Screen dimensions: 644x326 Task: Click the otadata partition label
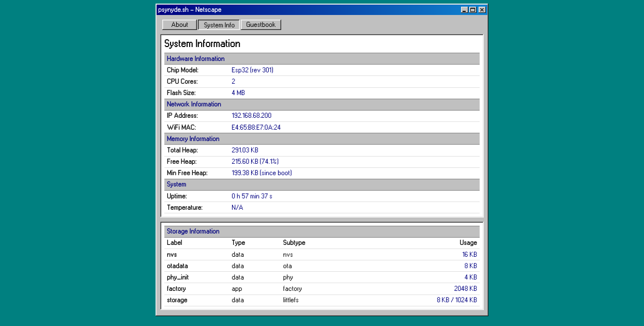click(177, 266)
